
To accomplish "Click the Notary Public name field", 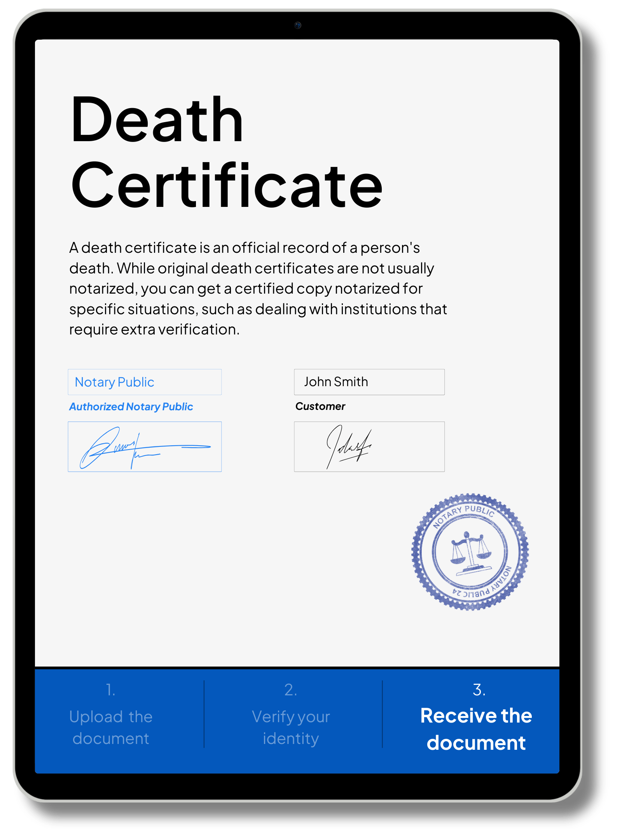I will tap(145, 382).
